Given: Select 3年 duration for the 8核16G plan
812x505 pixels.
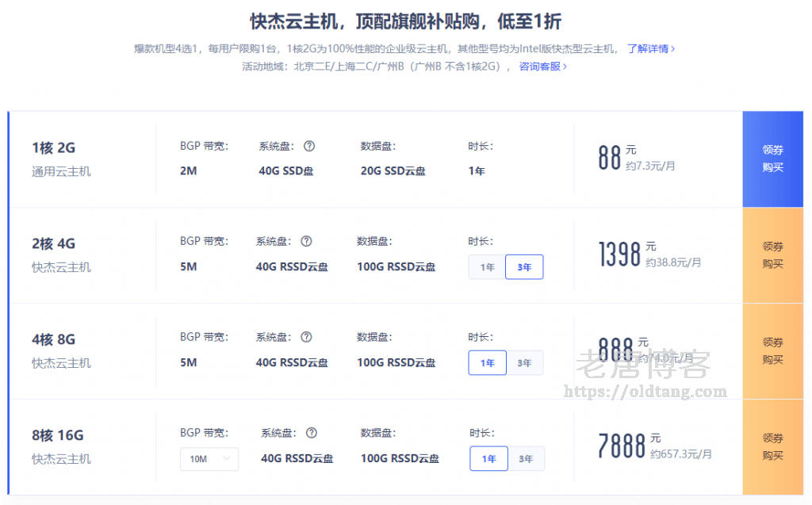Looking at the screenshot, I should pyautogui.click(x=526, y=458).
